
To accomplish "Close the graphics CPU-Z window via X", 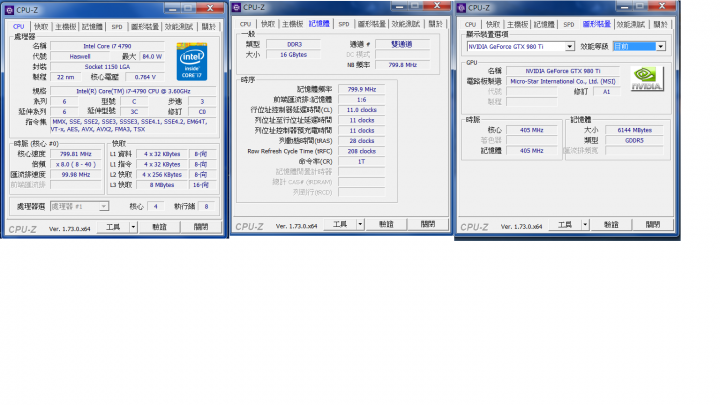I will point(662,6).
